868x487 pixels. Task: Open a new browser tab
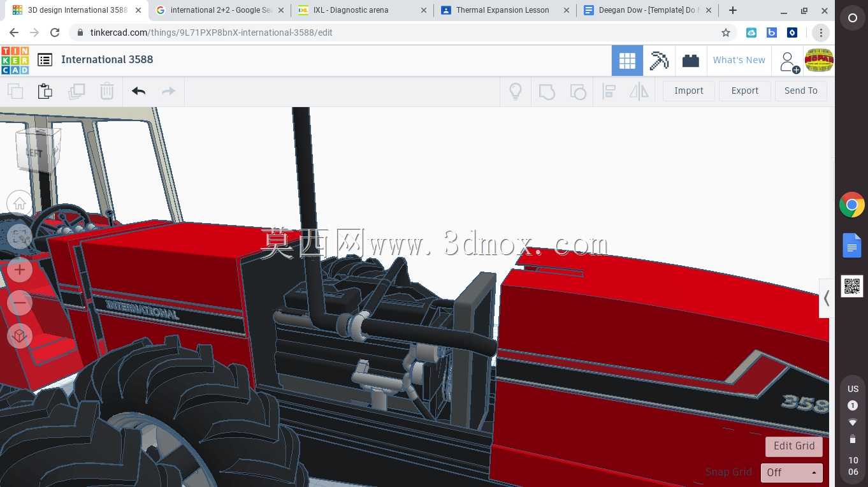[x=733, y=10]
